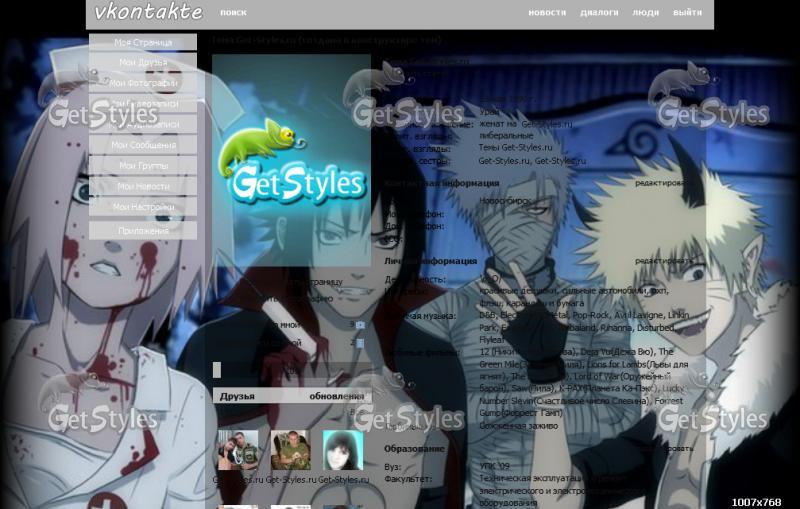Click the УПК '09 university value
This screenshot has height=509, width=800.
(x=494, y=466)
